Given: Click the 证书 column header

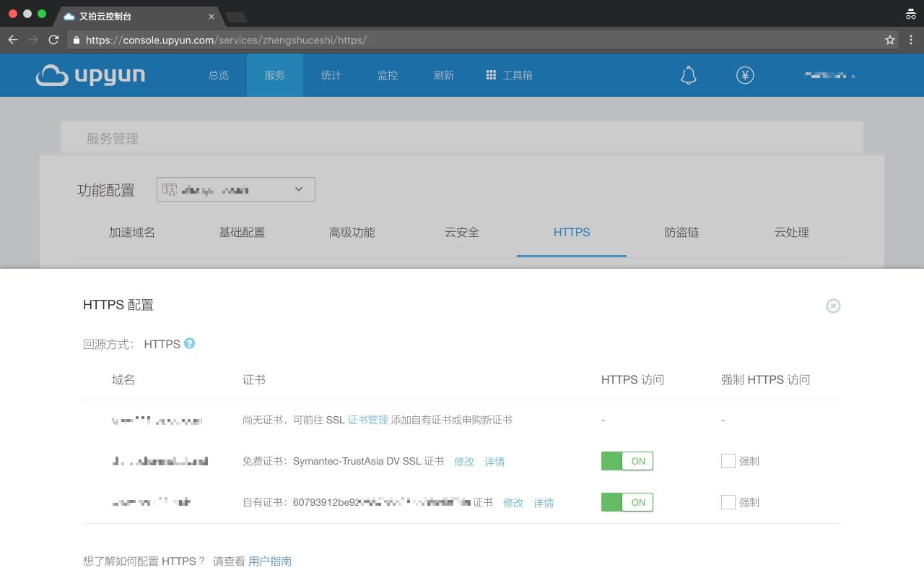Looking at the screenshot, I should [x=254, y=379].
